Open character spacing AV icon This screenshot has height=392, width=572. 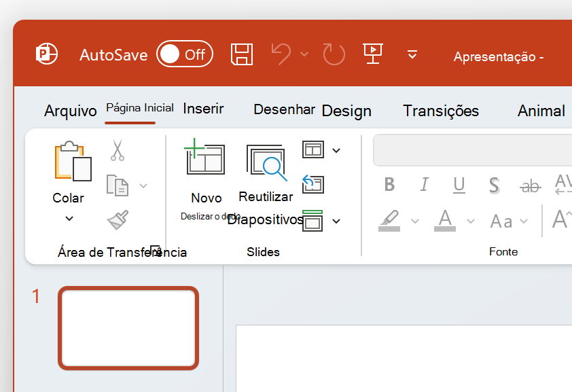(x=563, y=185)
